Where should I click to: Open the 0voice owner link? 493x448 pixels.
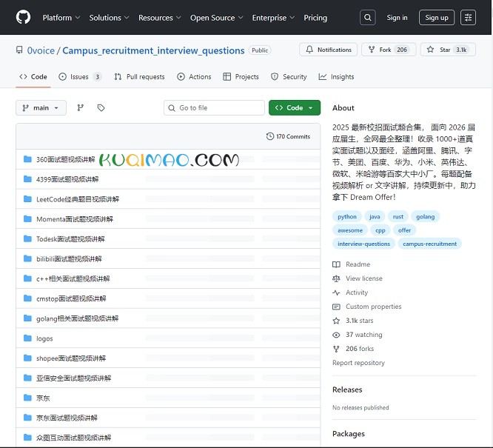pyautogui.click(x=41, y=50)
